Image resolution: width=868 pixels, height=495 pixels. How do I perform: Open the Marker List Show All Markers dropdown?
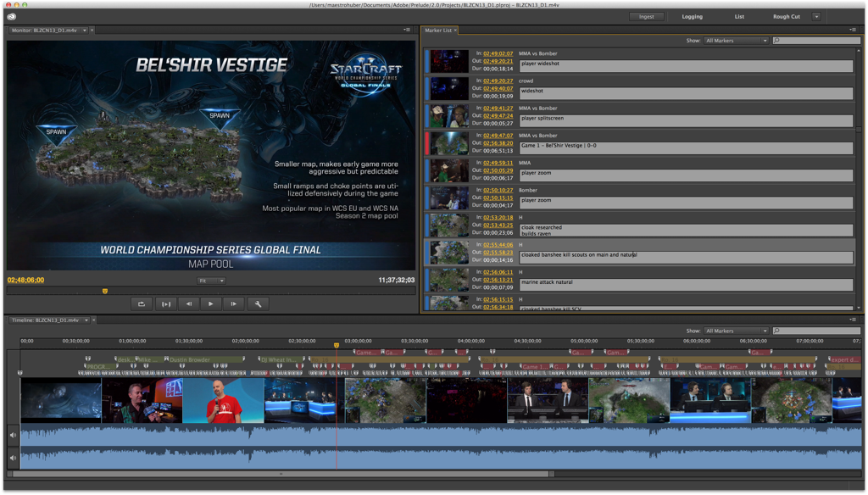pyautogui.click(x=736, y=41)
